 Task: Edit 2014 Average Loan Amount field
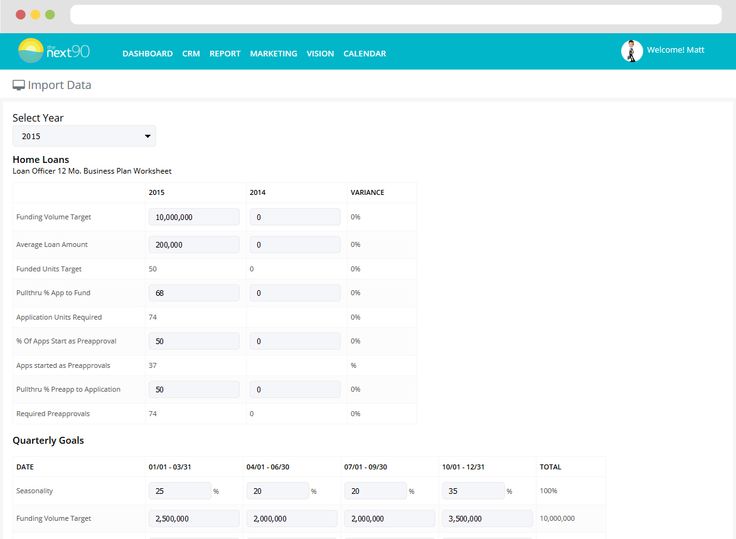(x=295, y=245)
